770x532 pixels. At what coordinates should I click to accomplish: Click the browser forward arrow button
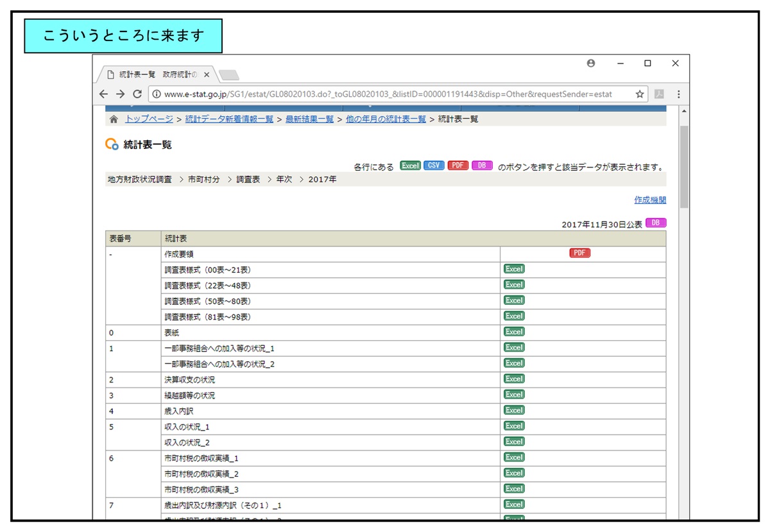pyautogui.click(x=120, y=94)
